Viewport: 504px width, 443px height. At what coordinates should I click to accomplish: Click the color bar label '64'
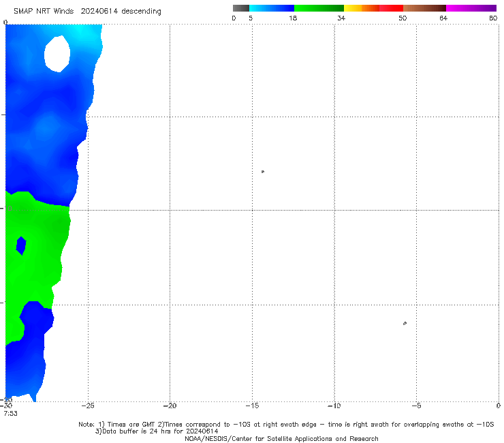[443, 18]
